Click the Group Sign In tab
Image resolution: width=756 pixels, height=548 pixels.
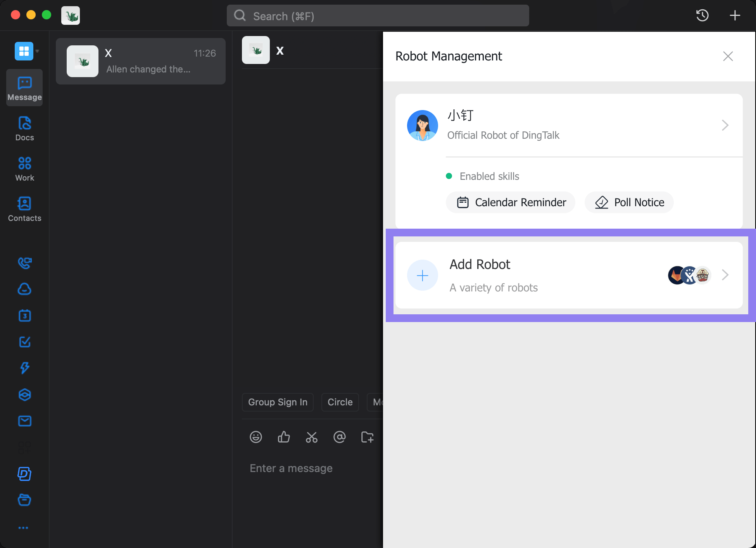click(x=279, y=402)
